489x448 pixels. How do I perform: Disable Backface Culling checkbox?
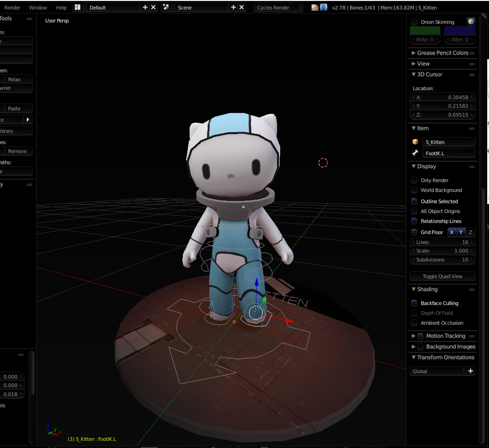click(414, 303)
